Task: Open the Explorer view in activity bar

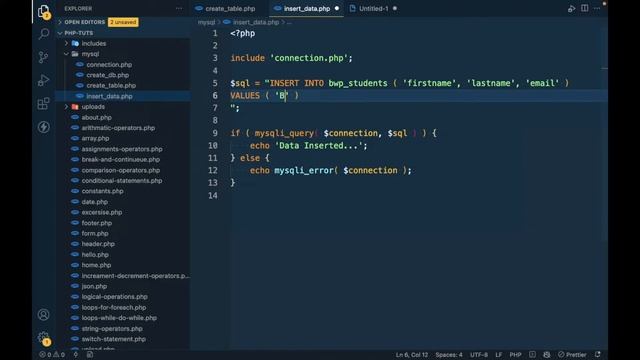Action: 44,12
